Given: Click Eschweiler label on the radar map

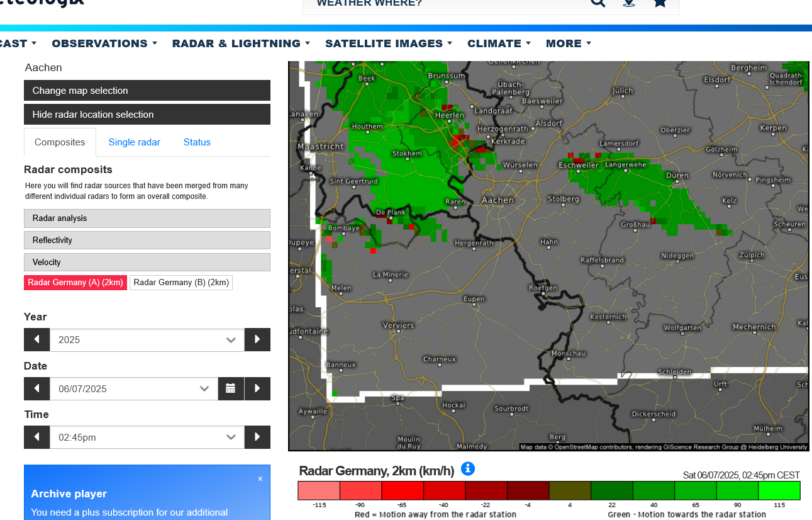Looking at the screenshot, I should pyautogui.click(x=579, y=166).
